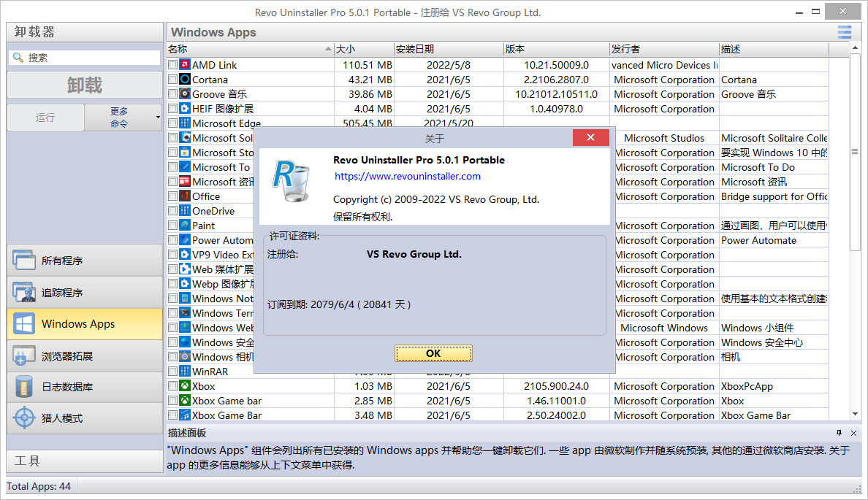Viewport: 868px width, 500px height.
Task: Open the 更多命令 dropdown arrow
Action: coord(158,118)
